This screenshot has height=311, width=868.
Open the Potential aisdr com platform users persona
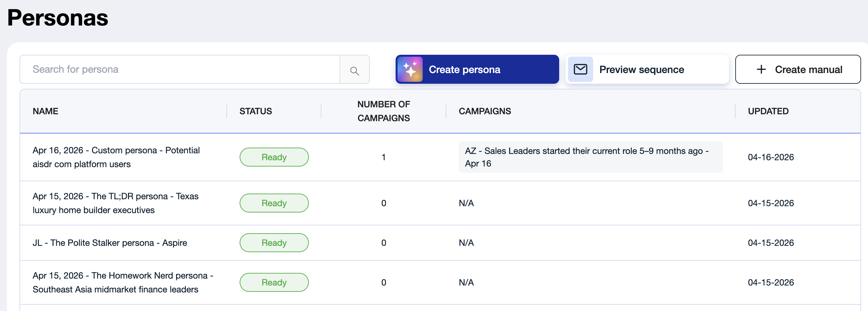[116, 157]
